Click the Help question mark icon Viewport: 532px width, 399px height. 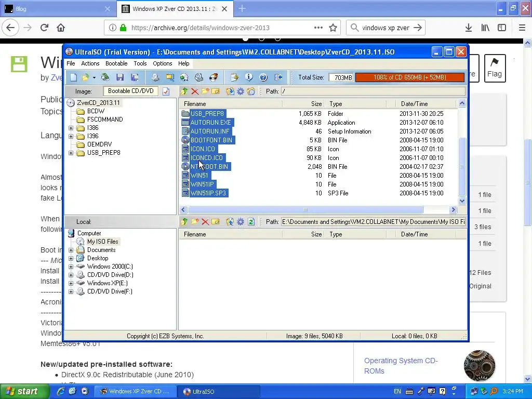263,77
